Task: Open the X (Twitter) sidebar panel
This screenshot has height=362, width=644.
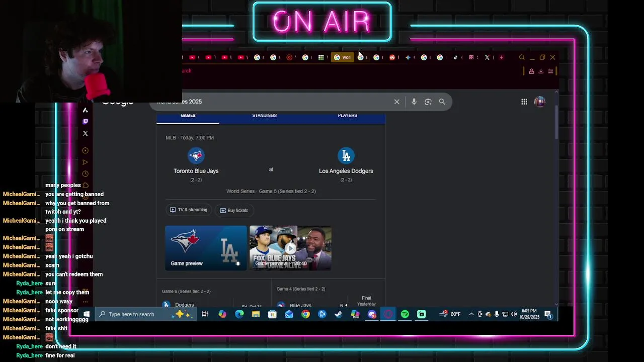Action: pyautogui.click(x=85, y=133)
